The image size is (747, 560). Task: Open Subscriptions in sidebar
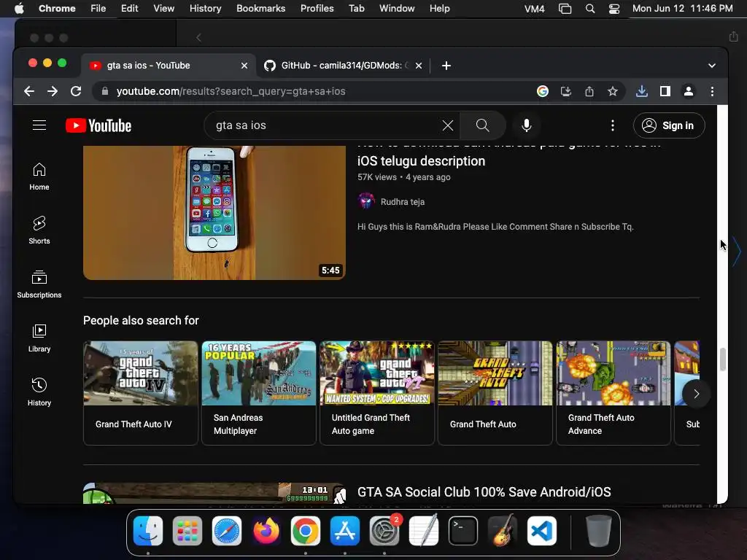[x=39, y=284]
